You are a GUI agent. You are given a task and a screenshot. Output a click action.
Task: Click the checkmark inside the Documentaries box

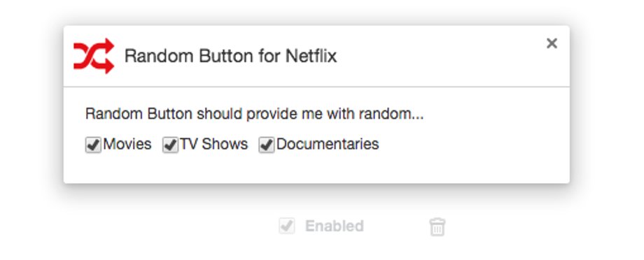point(267,145)
